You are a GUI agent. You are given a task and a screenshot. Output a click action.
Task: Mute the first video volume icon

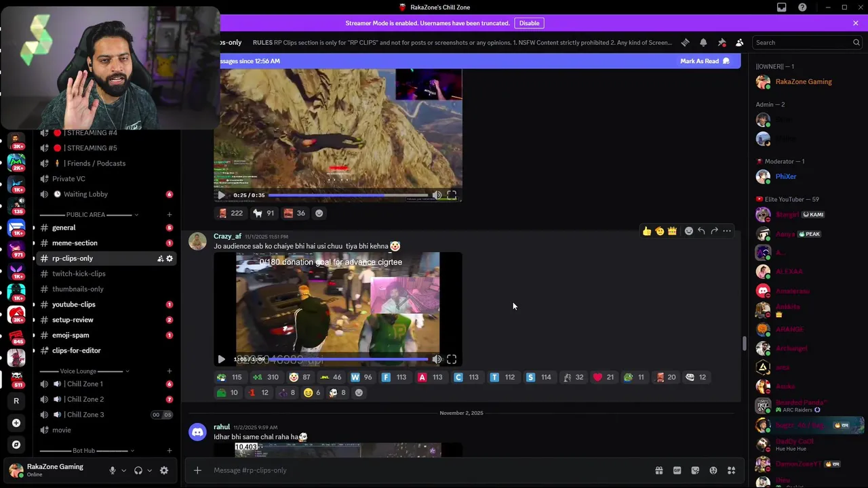(x=437, y=195)
